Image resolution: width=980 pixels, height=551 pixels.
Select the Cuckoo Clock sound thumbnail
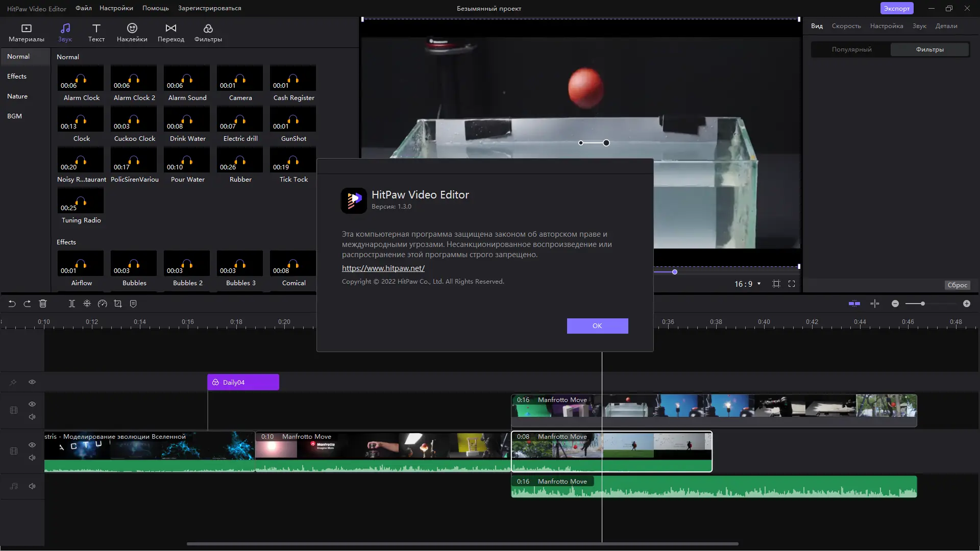134,119
